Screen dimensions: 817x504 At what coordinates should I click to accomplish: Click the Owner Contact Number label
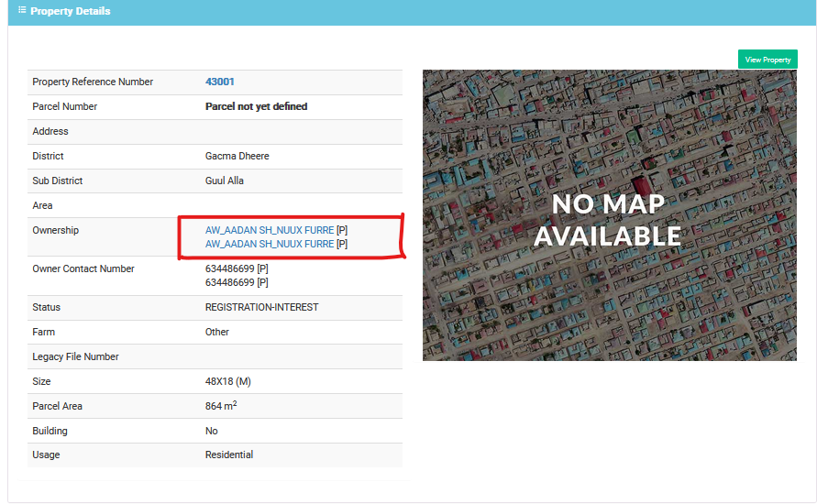tap(83, 268)
